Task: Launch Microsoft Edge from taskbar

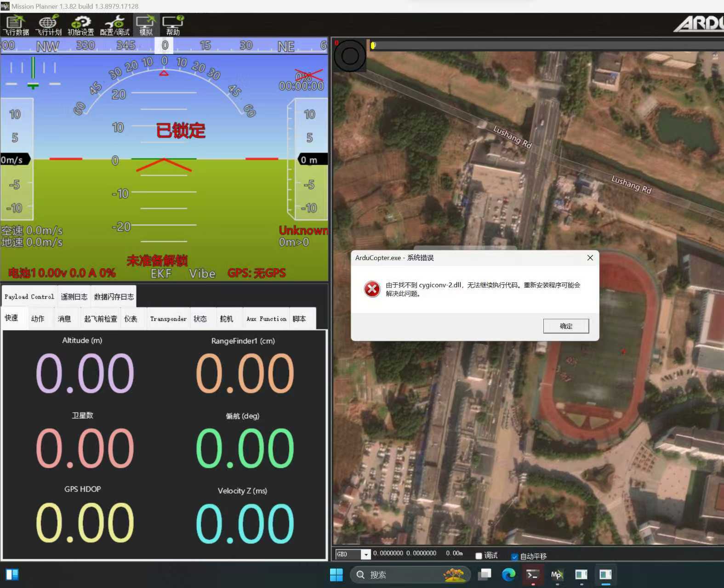Action: coord(508,575)
